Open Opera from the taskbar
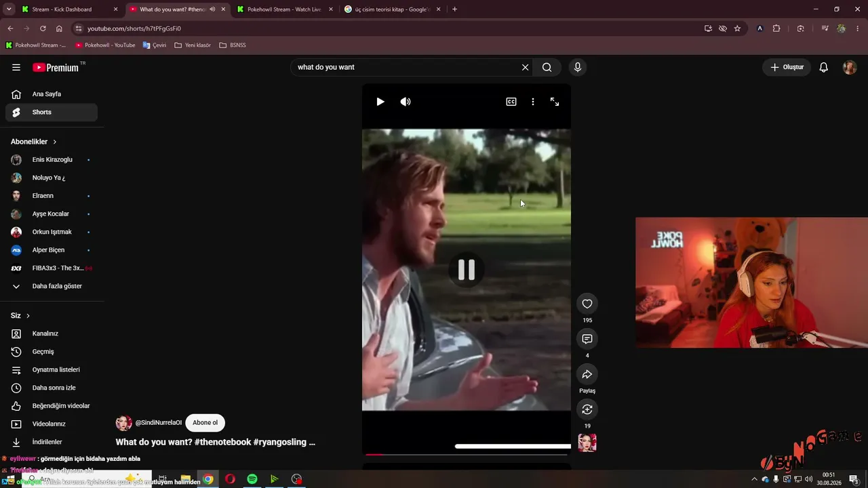The width and height of the screenshot is (868, 488). point(230,479)
